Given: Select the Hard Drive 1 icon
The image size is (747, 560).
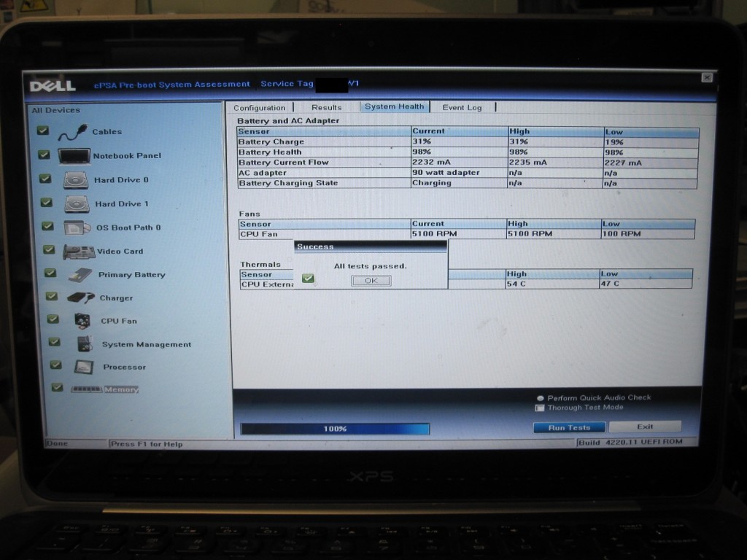Looking at the screenshot, I should click(x=77, y=204).
